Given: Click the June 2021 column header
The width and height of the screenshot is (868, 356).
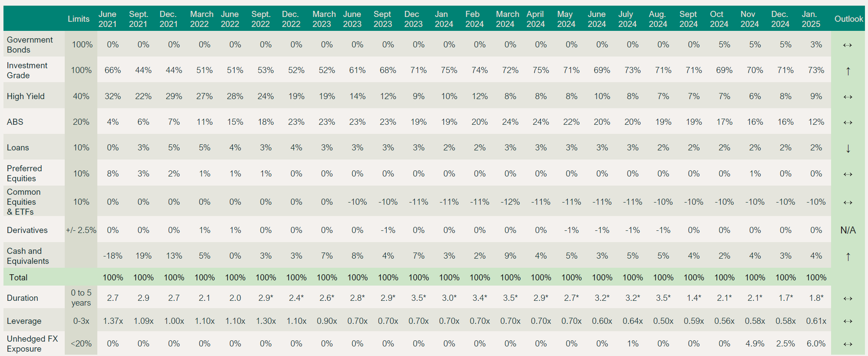Looking at the screenshot, I should [x=107, y=19].
